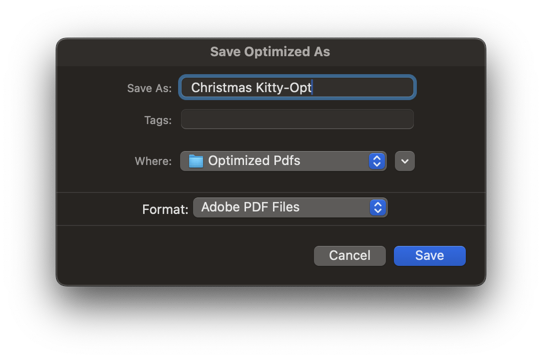This screenshot has width=542, height=360.
Task: Click the Adobe PDF Files text
Action: click(x=250, y=207)
